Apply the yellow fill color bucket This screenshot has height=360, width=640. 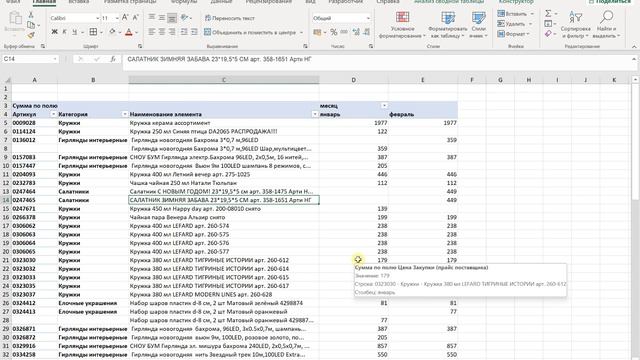pyautogui.click(x=112, y=32)
